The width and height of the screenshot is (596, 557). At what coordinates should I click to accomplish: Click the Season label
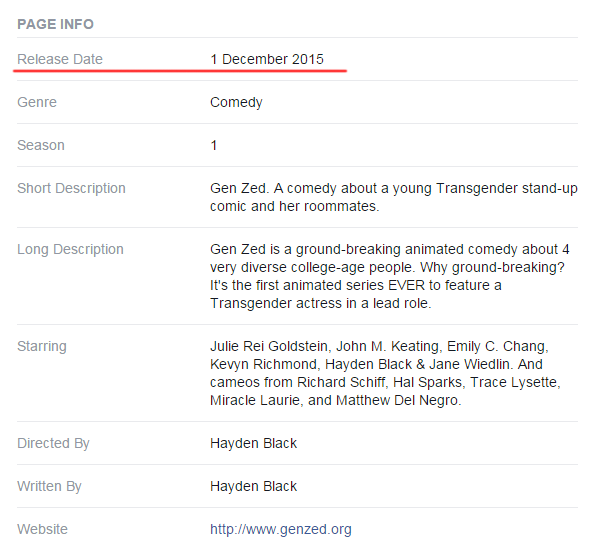coord(41,145)
